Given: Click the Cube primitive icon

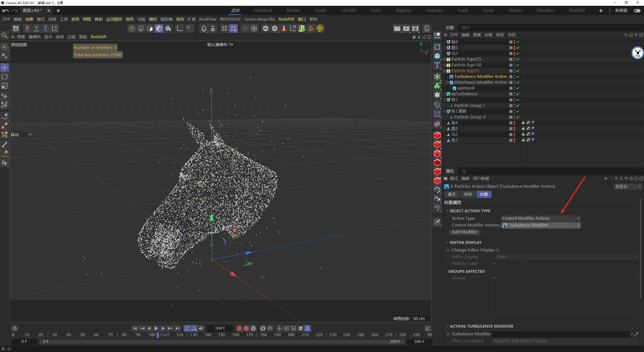Looking at the screenshot, I should pyautogui.click(x=437, y=56).
